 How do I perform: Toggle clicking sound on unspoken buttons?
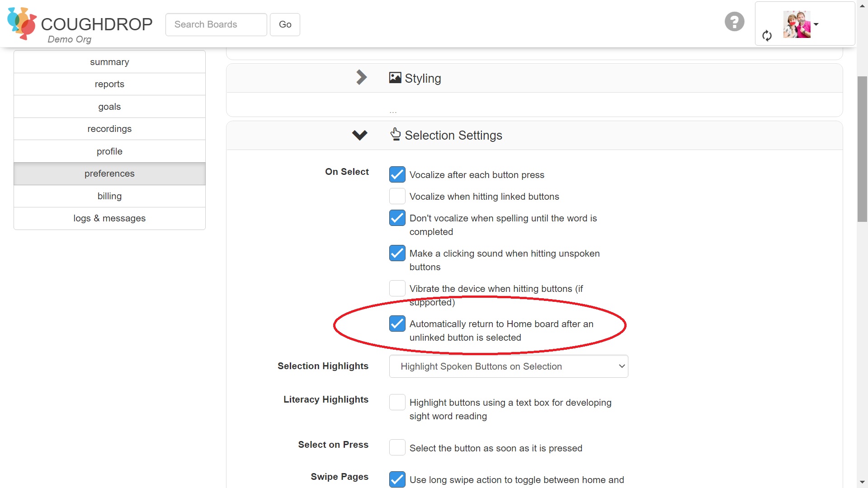tap(397, 253)
